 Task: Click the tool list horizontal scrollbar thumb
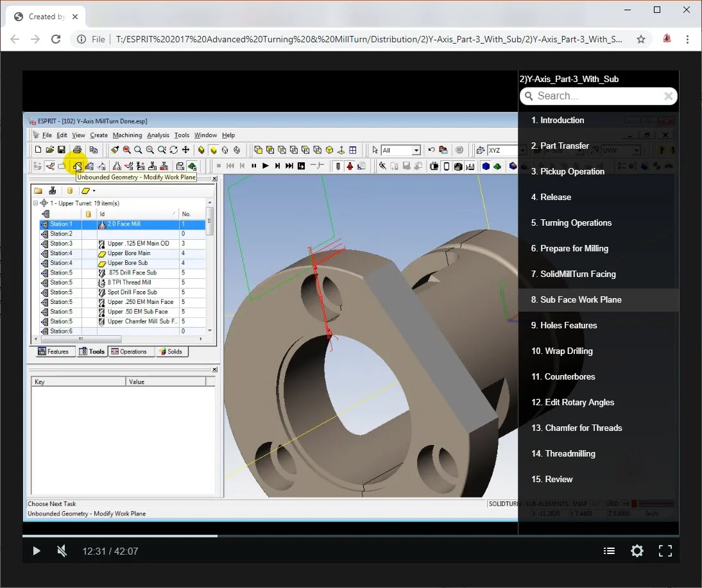pyautogui.click(x=81, y=339)
